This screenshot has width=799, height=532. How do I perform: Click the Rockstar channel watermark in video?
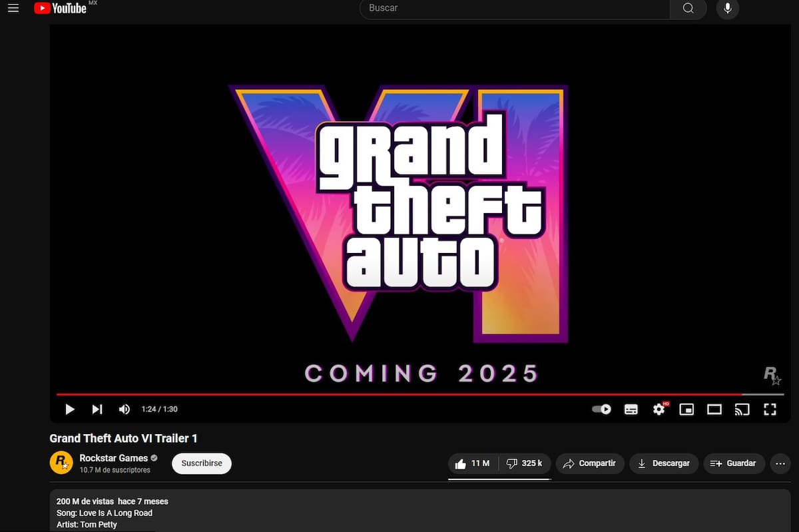coord(772,376)
